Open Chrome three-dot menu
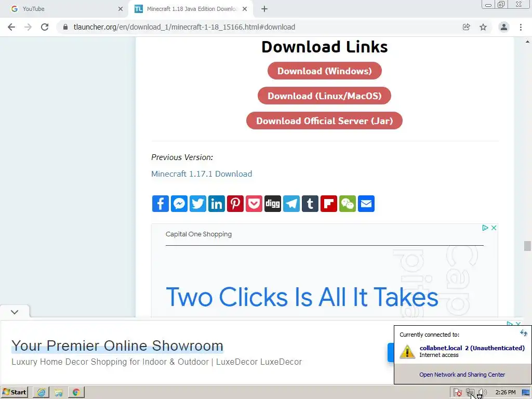 click(521, 27)
